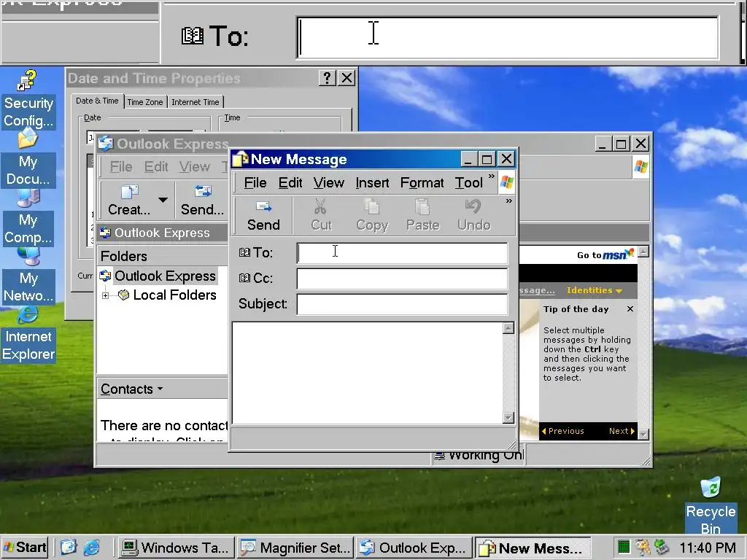Click the Go to msn link
This screenshot has height=560, width=747.
(605, 254)
